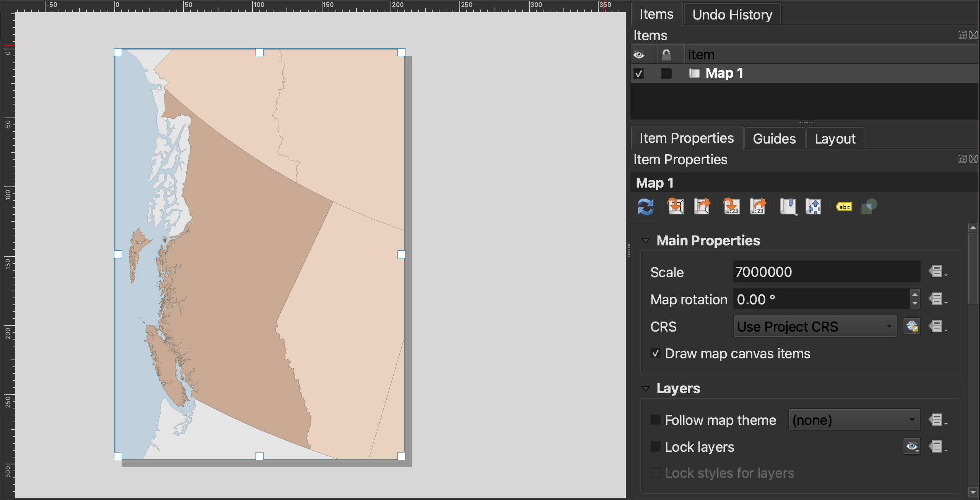The width and height of the screenshot is (980, 500).
Task: Set main canvas to match map scale
Action: [758, 207]
